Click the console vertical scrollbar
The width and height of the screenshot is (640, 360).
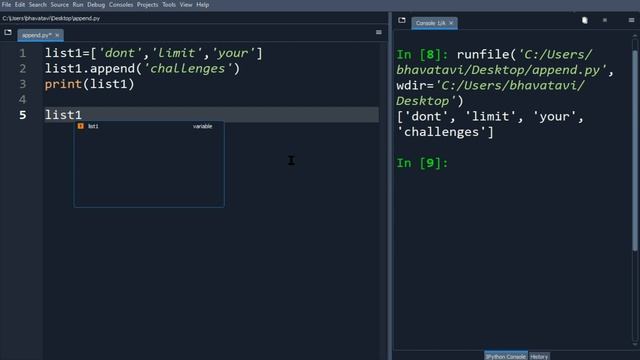pyautogui.click(x=635, y=151)
